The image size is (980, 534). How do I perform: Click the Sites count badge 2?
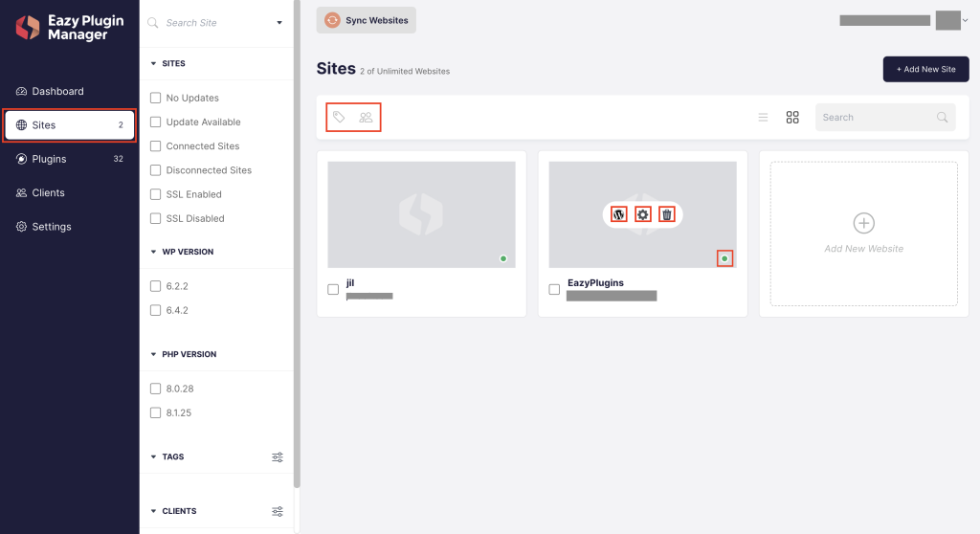[121, 125]
